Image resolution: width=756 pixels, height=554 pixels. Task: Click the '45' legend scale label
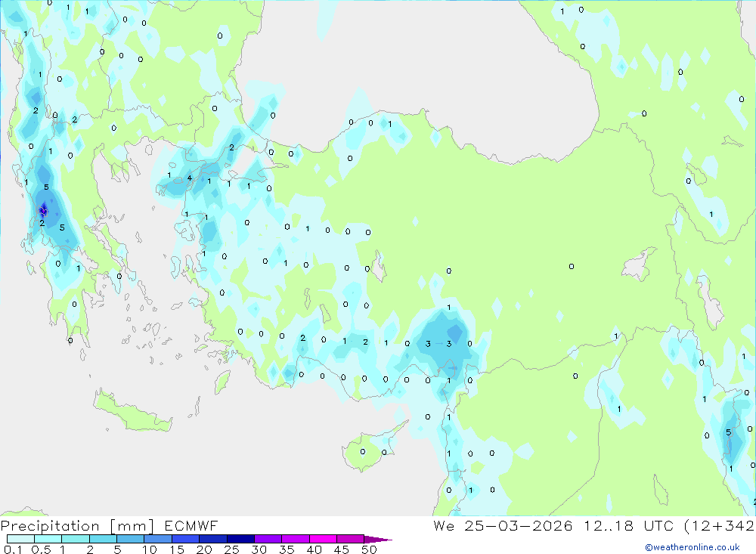pos(342,549)
